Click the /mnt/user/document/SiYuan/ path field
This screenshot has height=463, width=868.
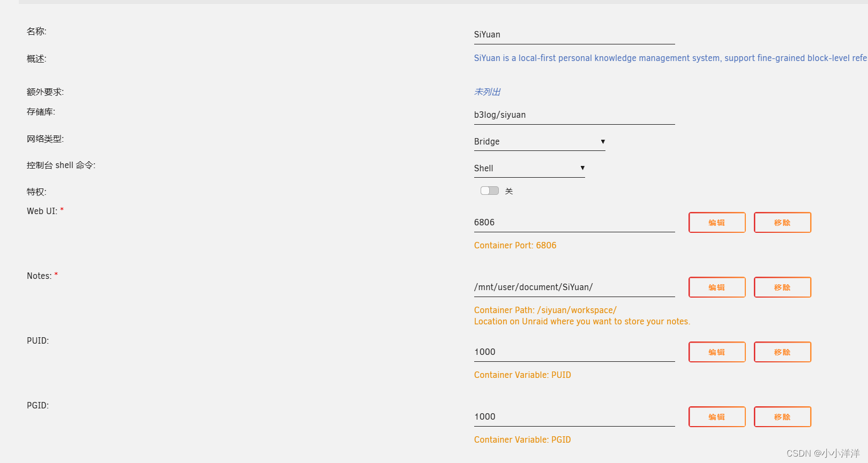point(574,287)
